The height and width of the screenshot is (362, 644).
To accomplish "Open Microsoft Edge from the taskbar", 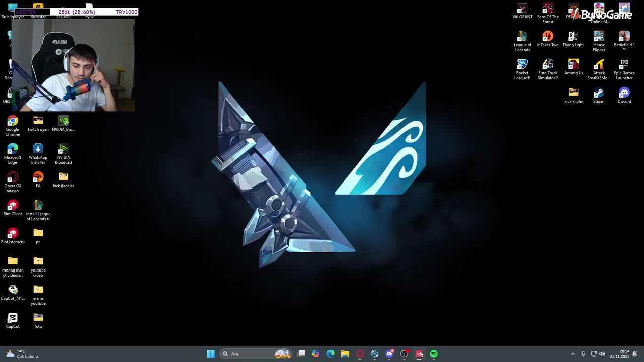I will (x=330, y=354).
